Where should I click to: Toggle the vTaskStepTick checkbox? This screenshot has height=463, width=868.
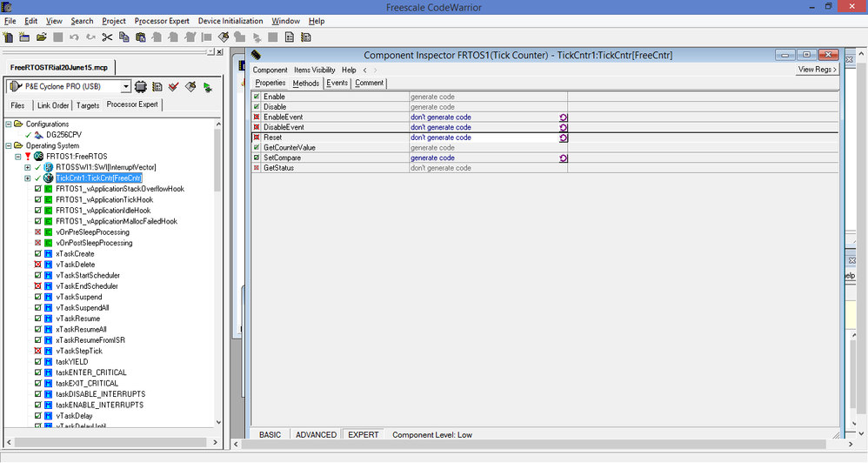[37, 351]
